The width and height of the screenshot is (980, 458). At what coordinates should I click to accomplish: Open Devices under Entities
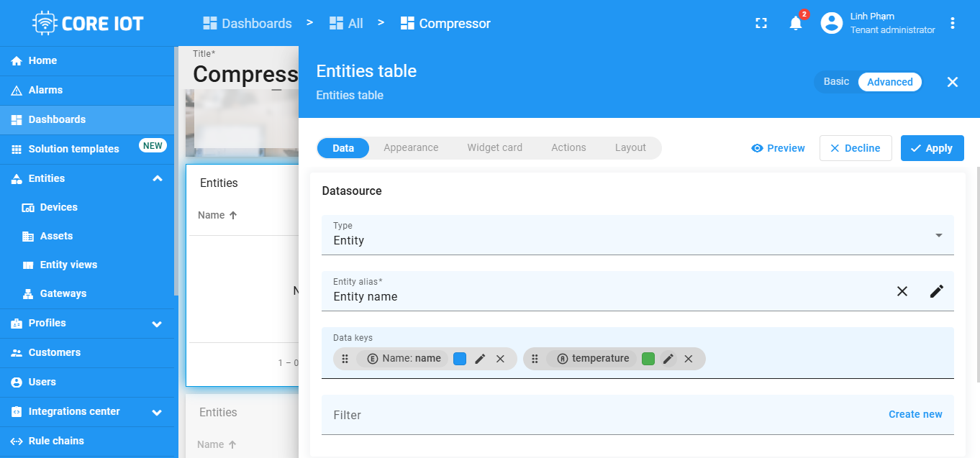pos(87,207)
